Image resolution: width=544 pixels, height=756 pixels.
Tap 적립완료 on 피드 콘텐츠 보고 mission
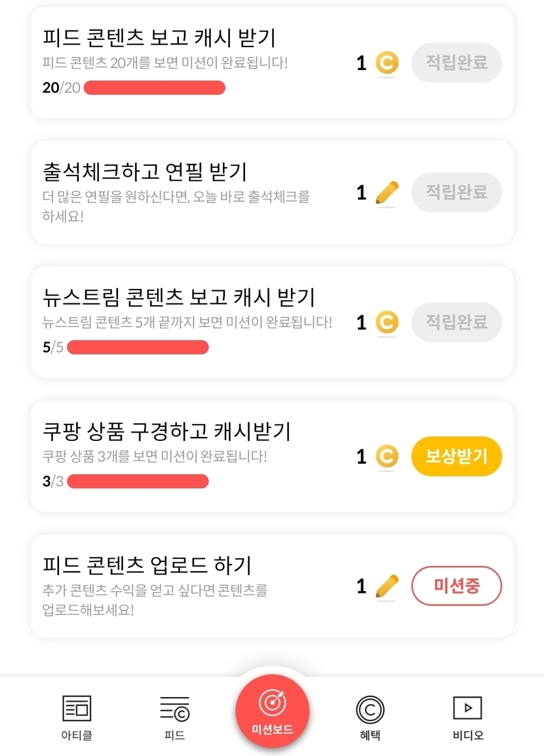tap(457, 63)
